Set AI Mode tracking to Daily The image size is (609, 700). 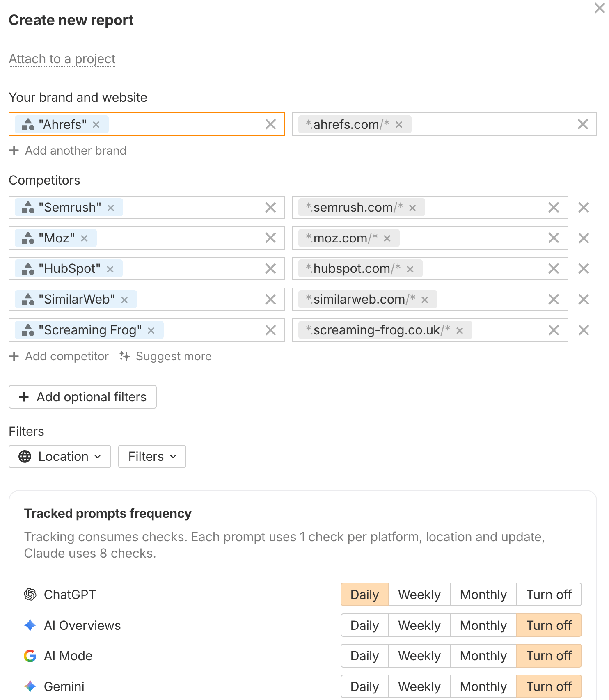point(365,656)
